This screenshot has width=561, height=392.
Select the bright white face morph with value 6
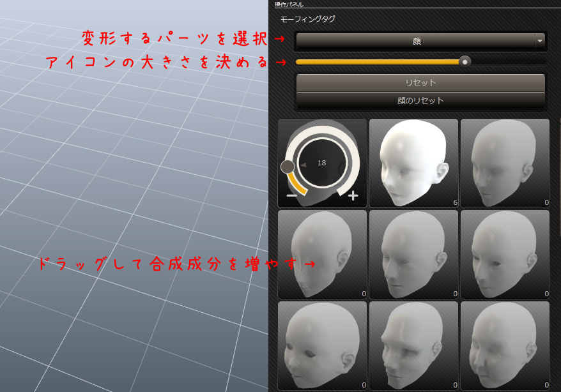(x=413, y=163)
